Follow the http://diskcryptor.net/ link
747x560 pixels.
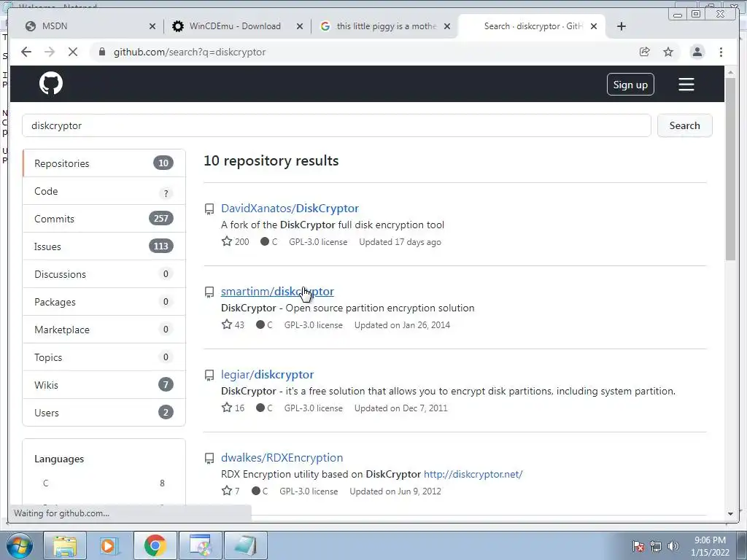pos(473,474)
